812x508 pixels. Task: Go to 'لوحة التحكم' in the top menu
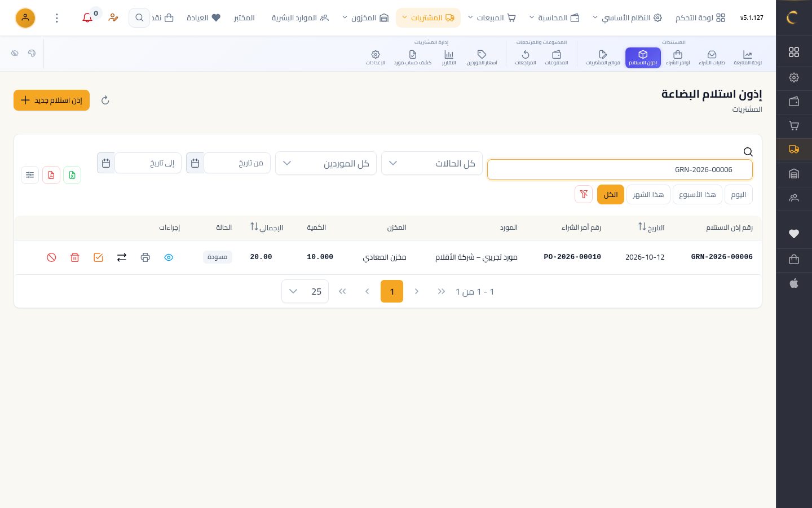click(700, 18)
